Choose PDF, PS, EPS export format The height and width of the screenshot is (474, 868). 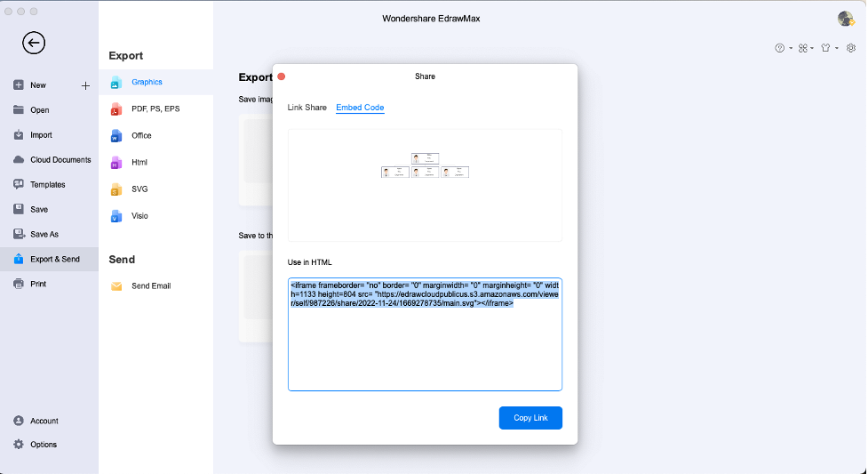tap(156, 108)
